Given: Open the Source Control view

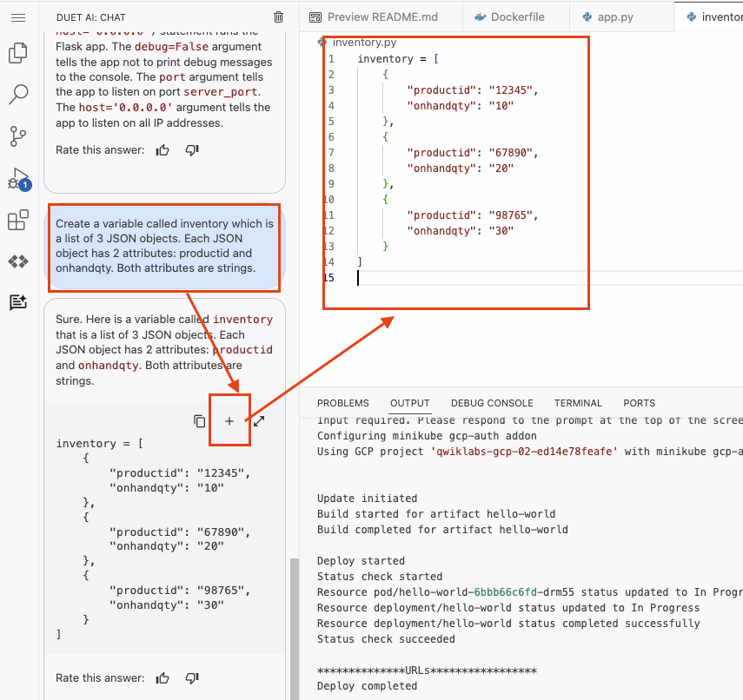Looking at the screenshot, I should (x=18, y=136).
